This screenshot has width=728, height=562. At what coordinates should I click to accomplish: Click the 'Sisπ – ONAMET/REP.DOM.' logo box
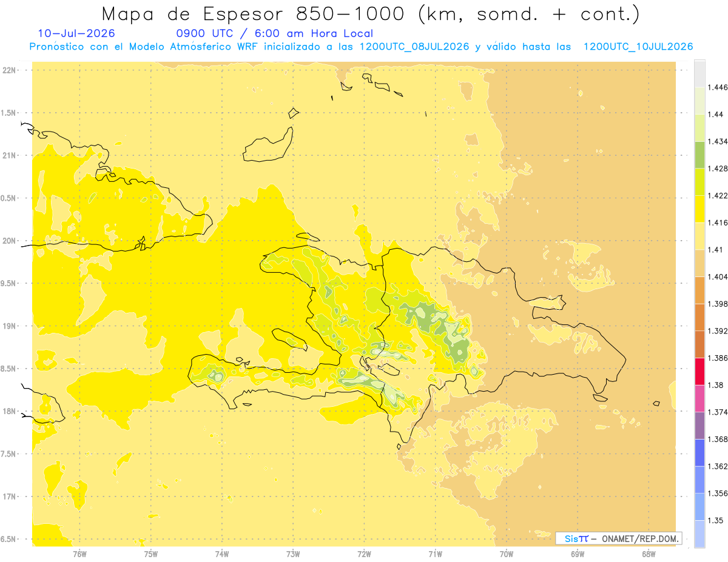(618, 538)
